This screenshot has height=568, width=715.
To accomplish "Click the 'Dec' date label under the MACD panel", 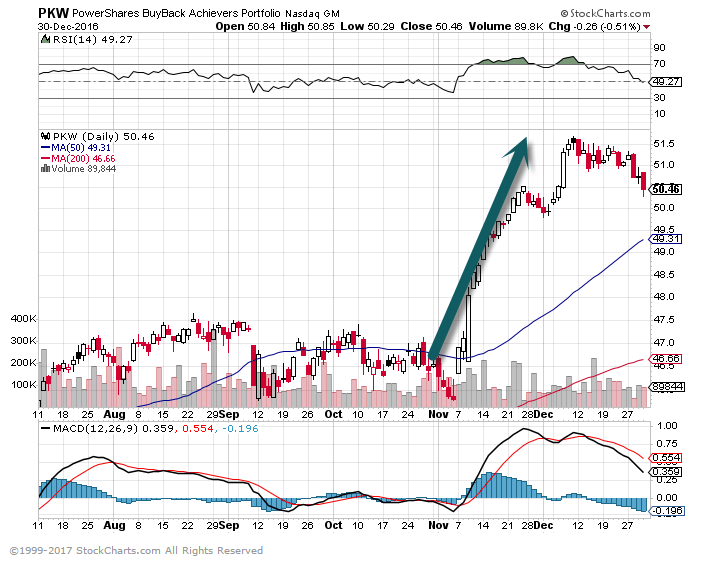I will click(544, 525).
